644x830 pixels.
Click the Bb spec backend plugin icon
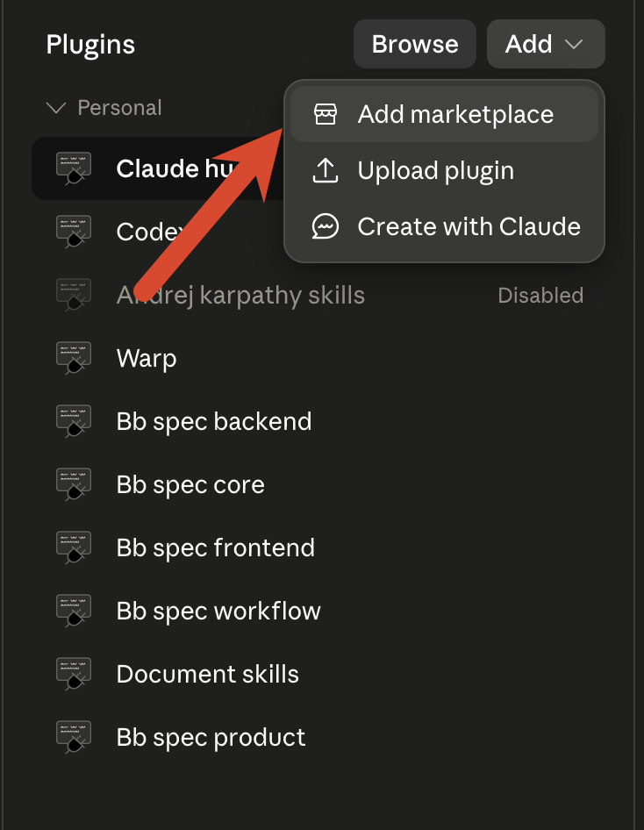[x=74, y=421]
